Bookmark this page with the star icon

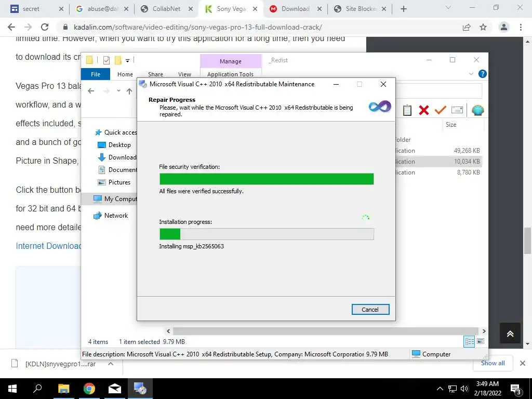click(x=483, y=27)
